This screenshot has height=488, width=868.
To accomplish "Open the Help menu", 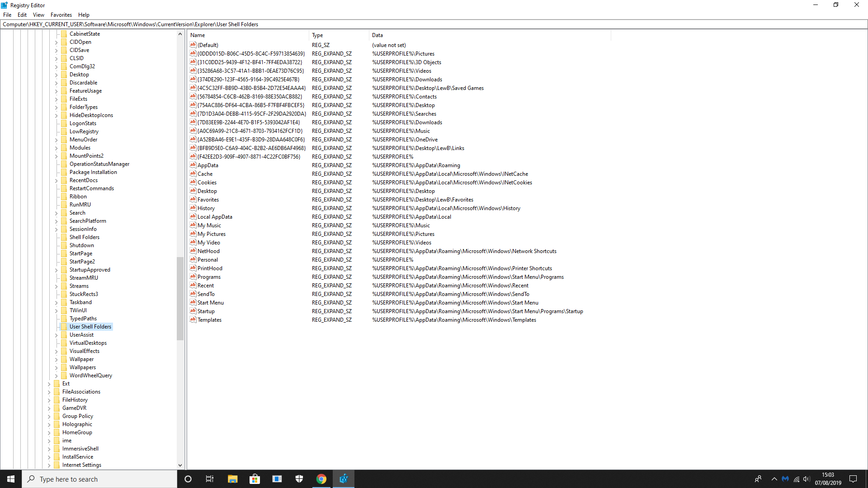I will click(x=84, y=15).
